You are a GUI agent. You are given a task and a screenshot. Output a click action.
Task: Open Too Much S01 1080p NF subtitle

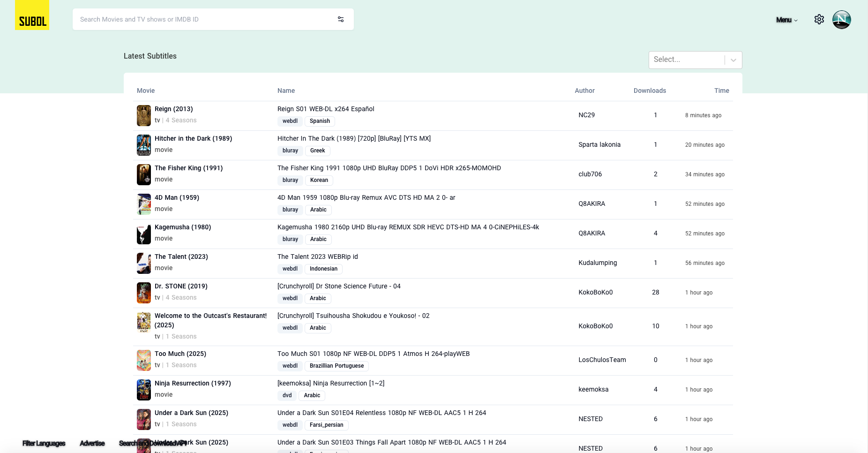tap(374, 354)
